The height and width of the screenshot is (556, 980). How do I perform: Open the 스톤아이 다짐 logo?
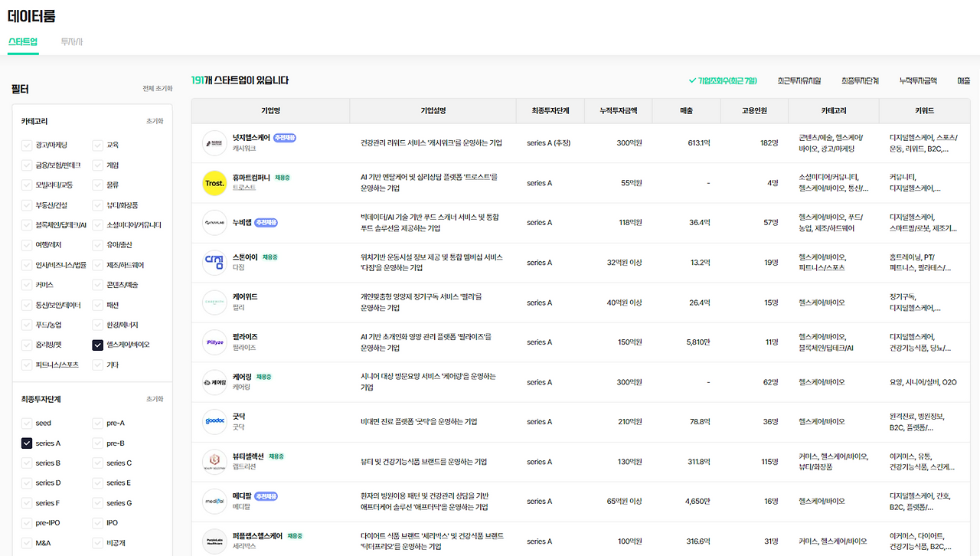pyautogui.click(x=214, y=263)
